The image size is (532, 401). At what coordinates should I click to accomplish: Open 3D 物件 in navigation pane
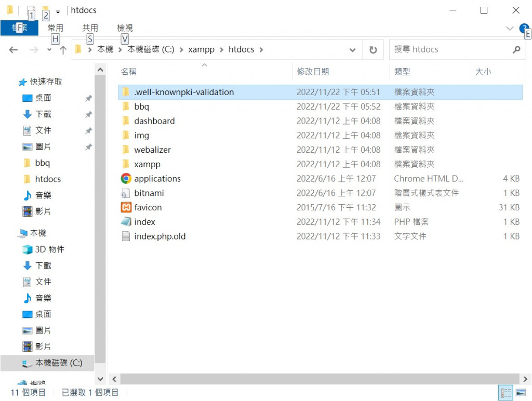[x=49, y=249]
